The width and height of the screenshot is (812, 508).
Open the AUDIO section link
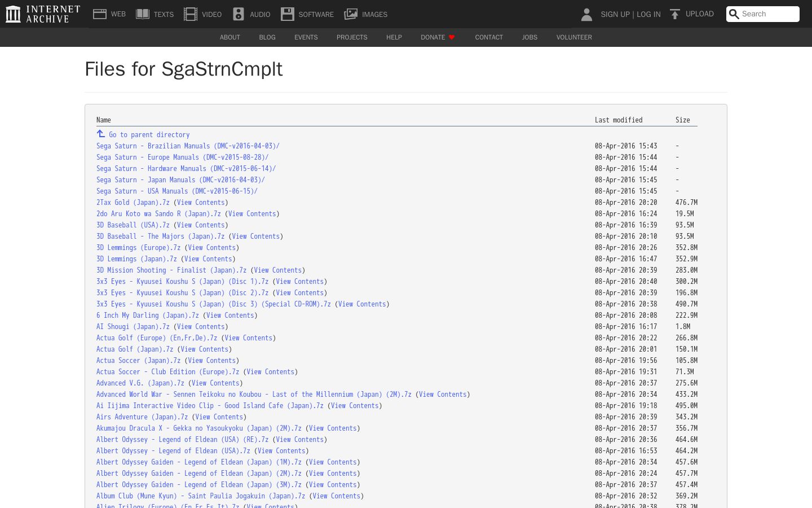(x=260, y=14)
